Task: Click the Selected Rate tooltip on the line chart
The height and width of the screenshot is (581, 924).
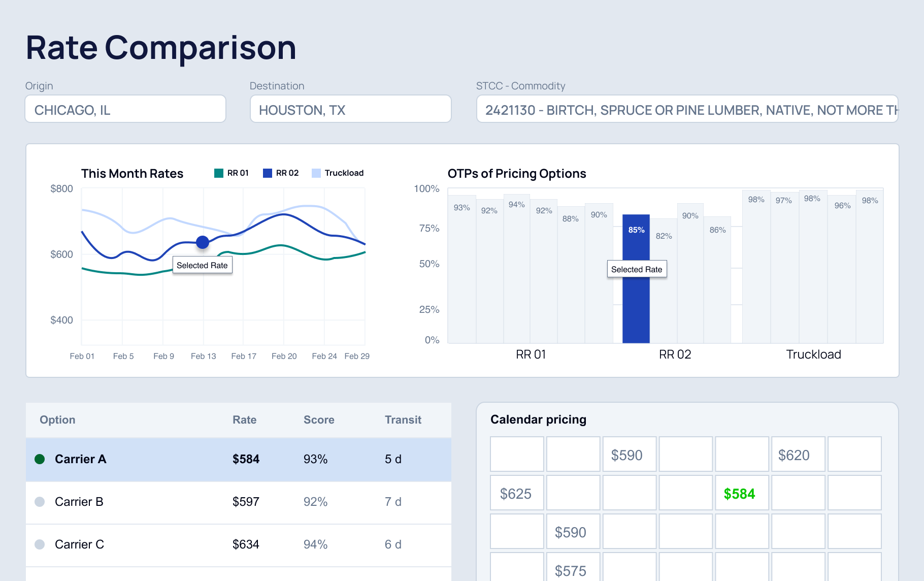Action: coord(203,265)
